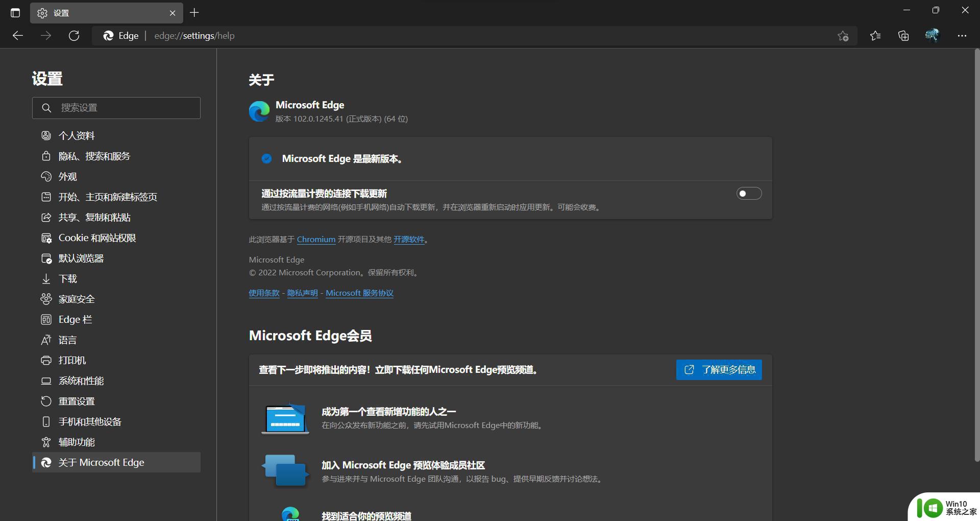Image resolution: width=980 pixels, height=521 pixels.
Task: Click the Edge site identity icon in address bar
Action: click(108, 36)
